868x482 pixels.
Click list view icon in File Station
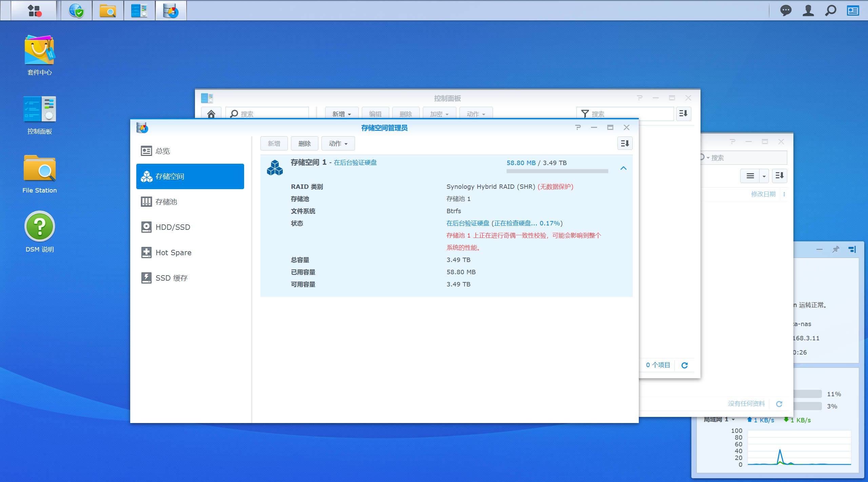point(750,176)
